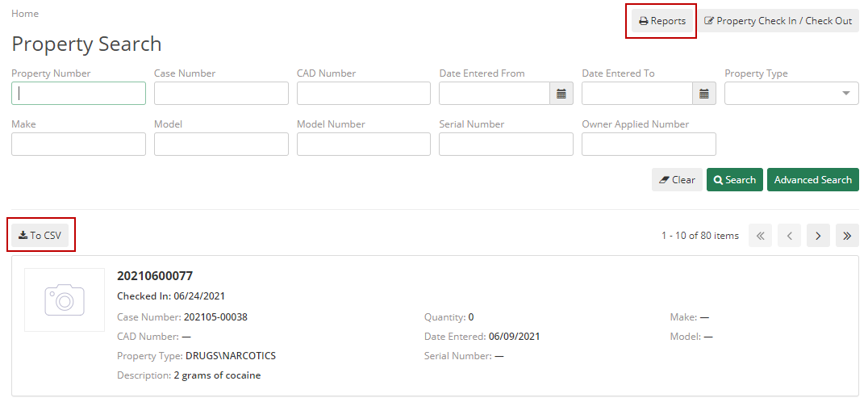Open Advanced Search
The width and height of the screenshot is (868, 398).
pos(812,179)
